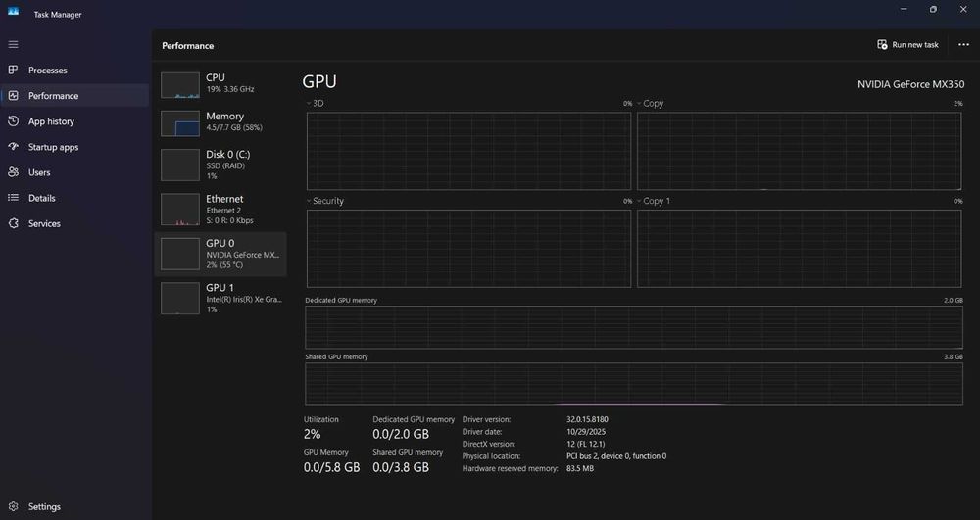This screenshot has width=980, height=520.
Task: Click the Users people icon
Action: point(13,172)
